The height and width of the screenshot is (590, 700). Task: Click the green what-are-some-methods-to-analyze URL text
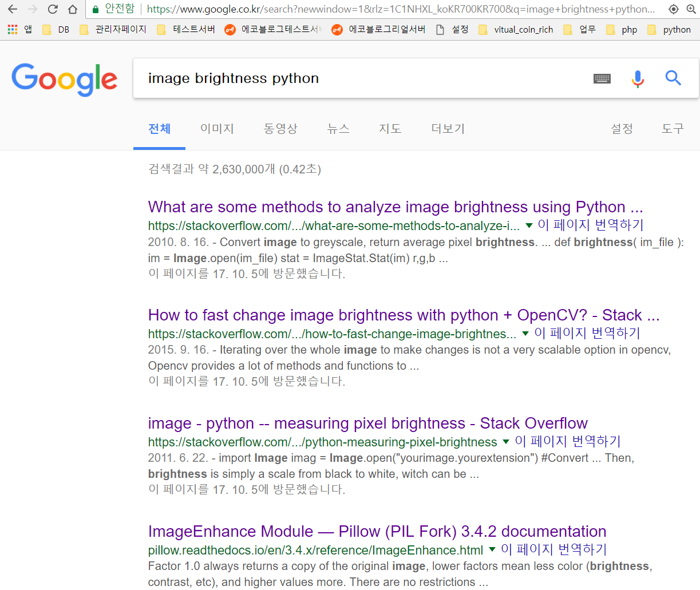coord(334,225)
